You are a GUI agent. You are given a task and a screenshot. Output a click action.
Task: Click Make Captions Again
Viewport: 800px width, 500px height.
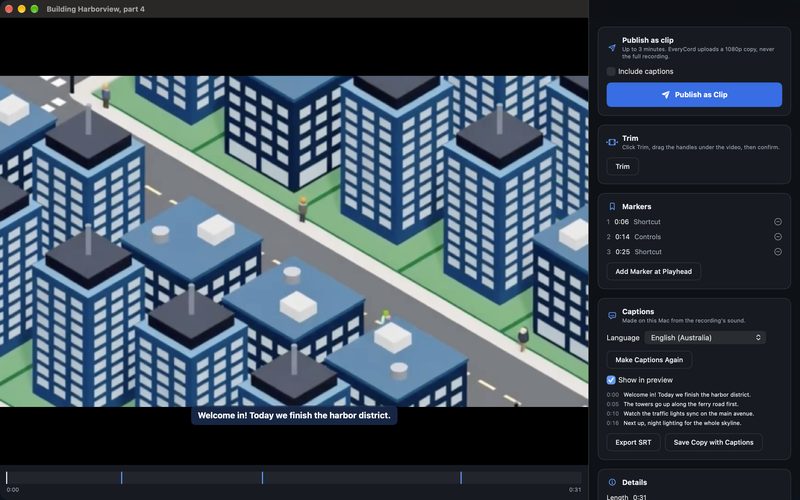tap(649, 360)
